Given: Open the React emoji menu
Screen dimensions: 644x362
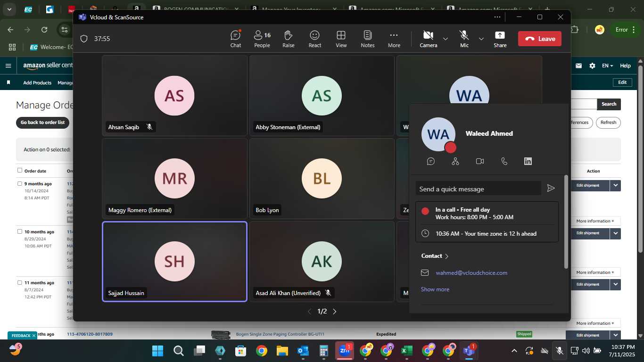Looking at the screenshot, I should (315, 39).
